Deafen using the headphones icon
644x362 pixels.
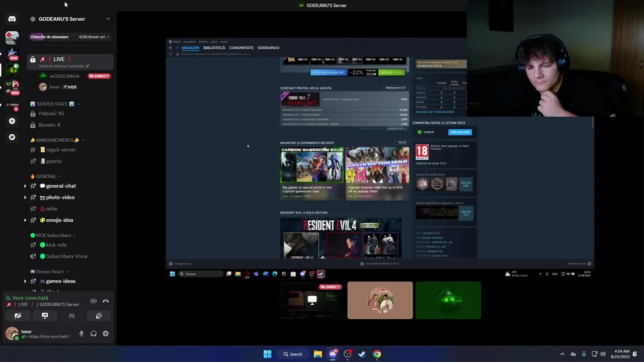(94, 333)
